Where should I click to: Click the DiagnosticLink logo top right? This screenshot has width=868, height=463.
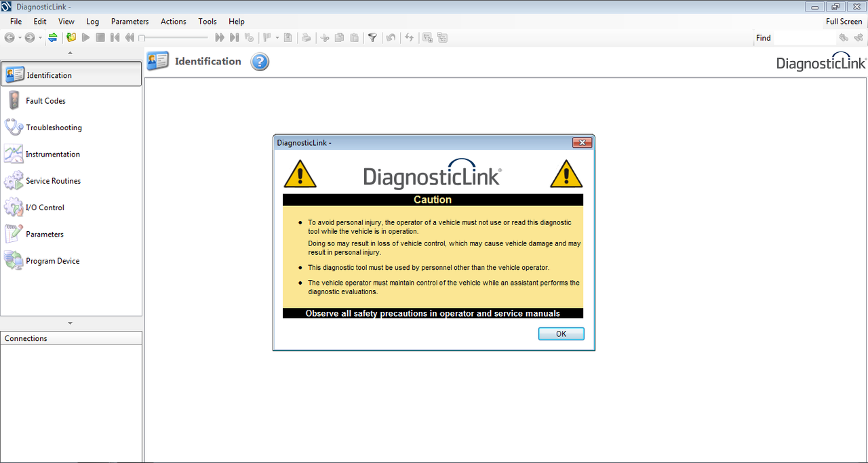[x=821, y=61]
